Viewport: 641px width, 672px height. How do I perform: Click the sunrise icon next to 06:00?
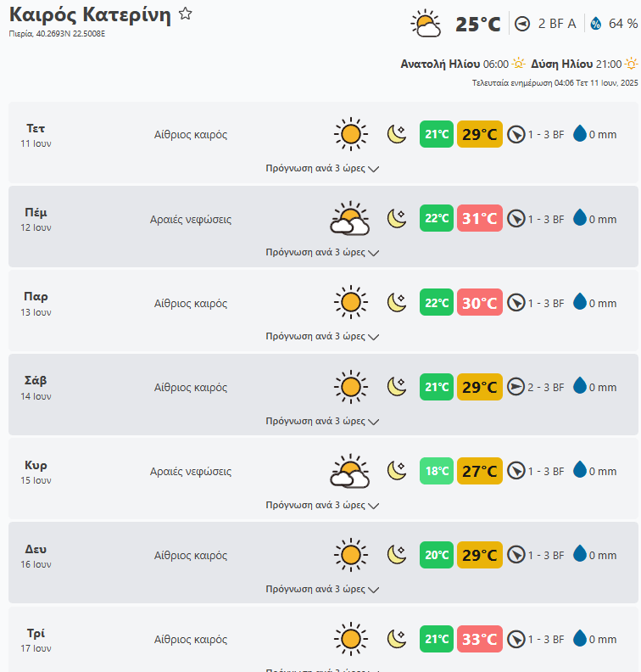pyautogui.click(x=518, y=64)
